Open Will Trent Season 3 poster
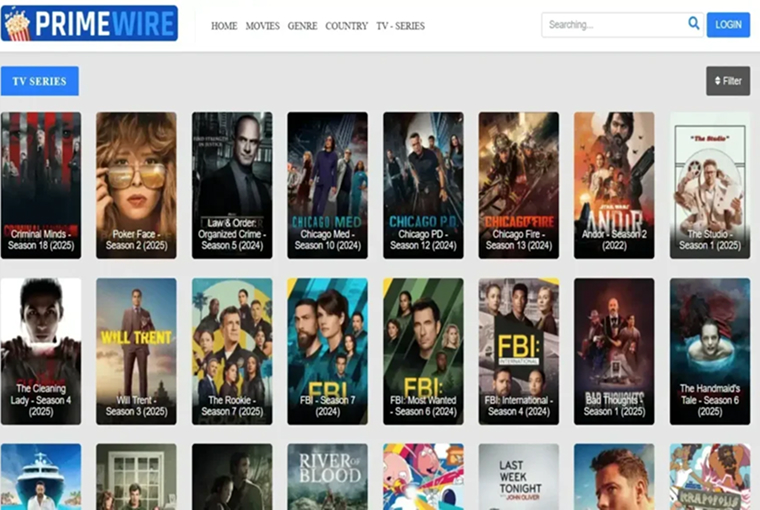 tap(136, 351)
